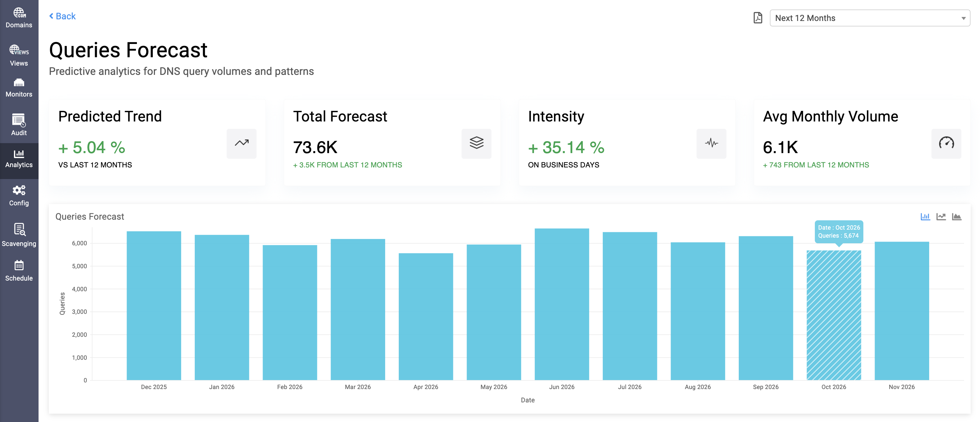
Task: Open the Monitors panel
Action: tap(19, 88)
